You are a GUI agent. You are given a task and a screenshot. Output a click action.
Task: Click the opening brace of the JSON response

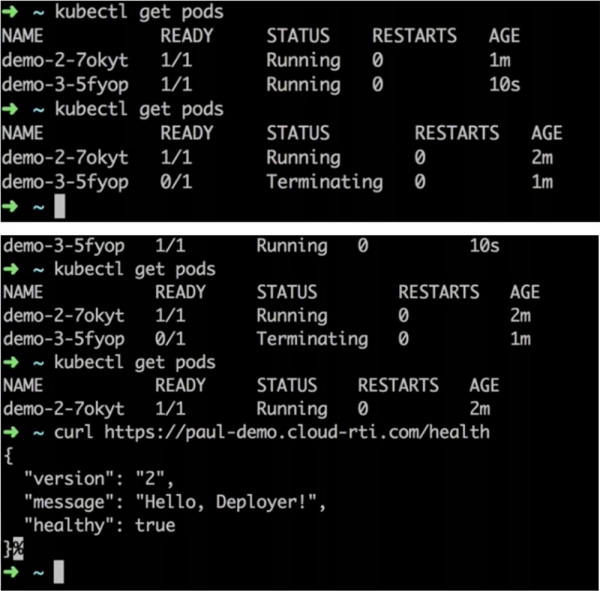[x=6, y=454]
